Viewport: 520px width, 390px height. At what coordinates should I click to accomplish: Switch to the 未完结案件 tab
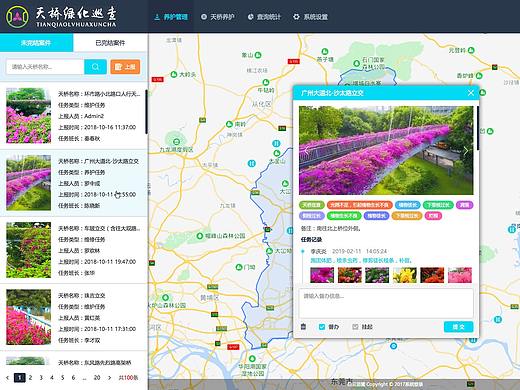36,43
